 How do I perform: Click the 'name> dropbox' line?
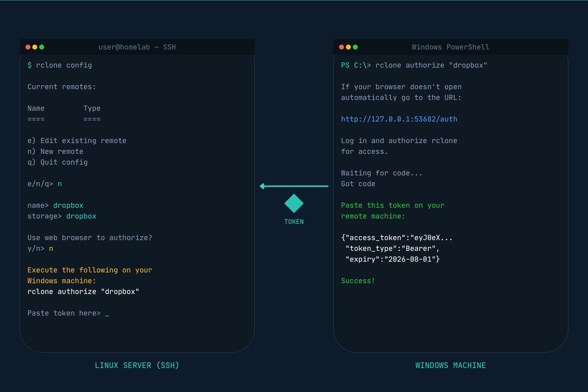(x=55, y=205)
